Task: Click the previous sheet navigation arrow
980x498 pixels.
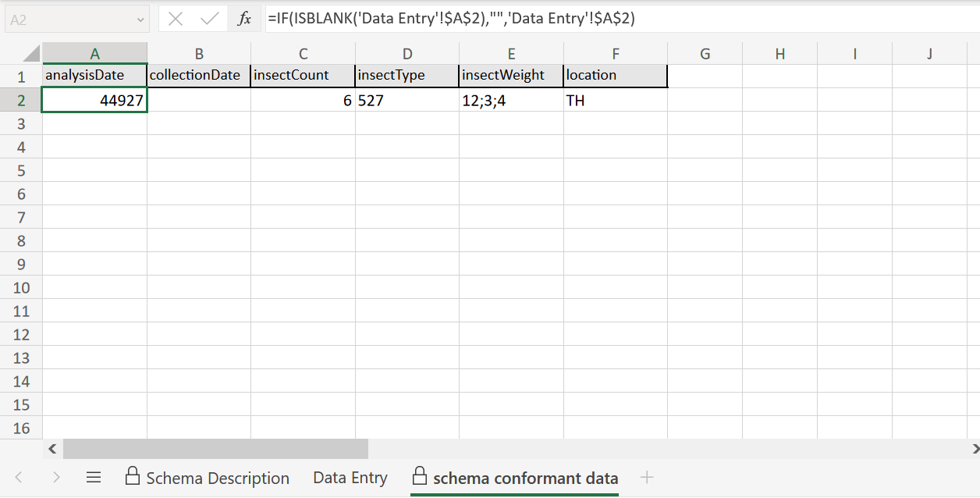Action: tap(19, 477)
